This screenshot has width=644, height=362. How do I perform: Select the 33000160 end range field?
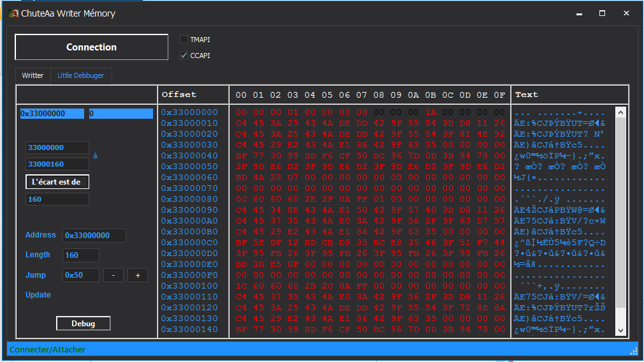[x=57, y=164]
